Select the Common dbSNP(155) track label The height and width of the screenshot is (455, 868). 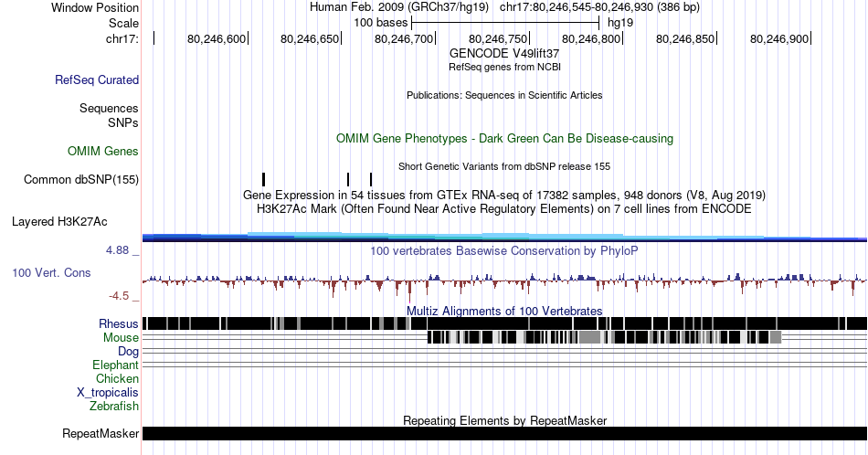pyautogui.click(x=81, y=179)
